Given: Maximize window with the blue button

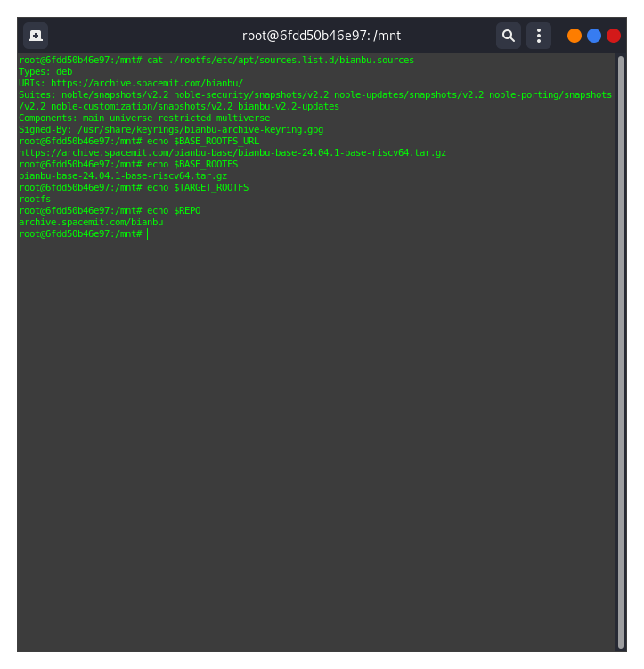Looking at the screenshot, I should [x=594, y=36].
